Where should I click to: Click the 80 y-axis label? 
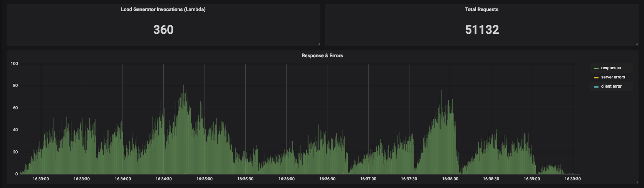click(15, 86)
